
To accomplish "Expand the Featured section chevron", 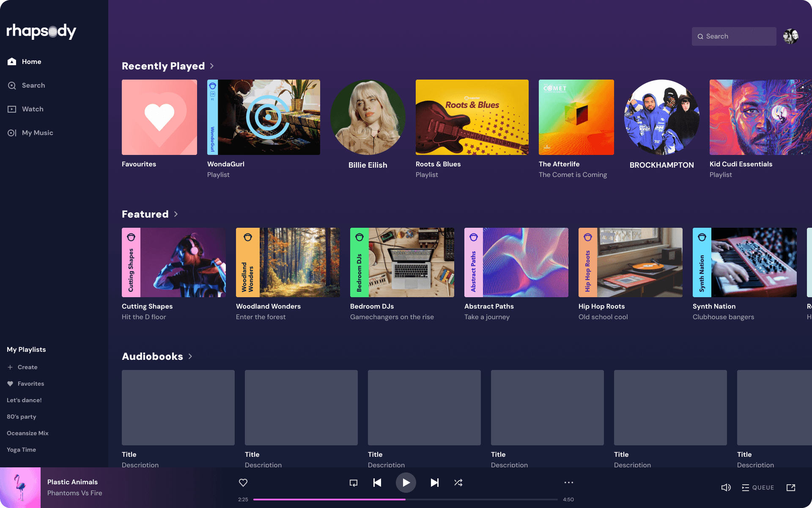I will 176,214.
